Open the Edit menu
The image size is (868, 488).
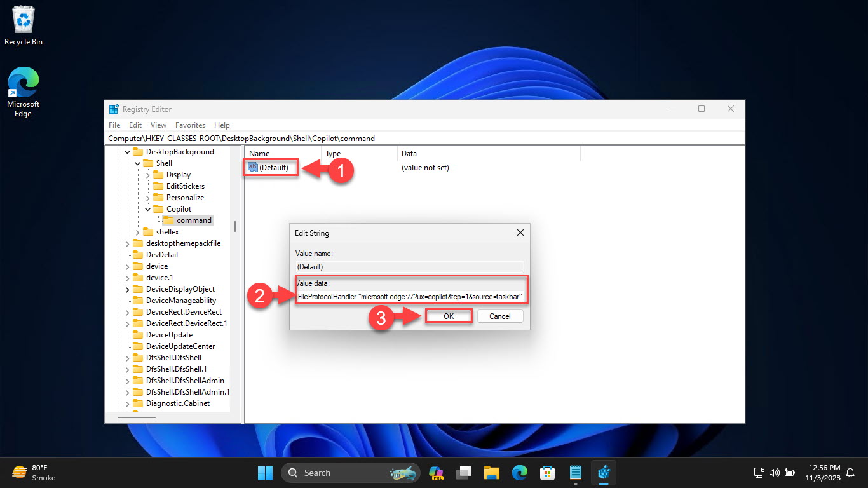135,125
